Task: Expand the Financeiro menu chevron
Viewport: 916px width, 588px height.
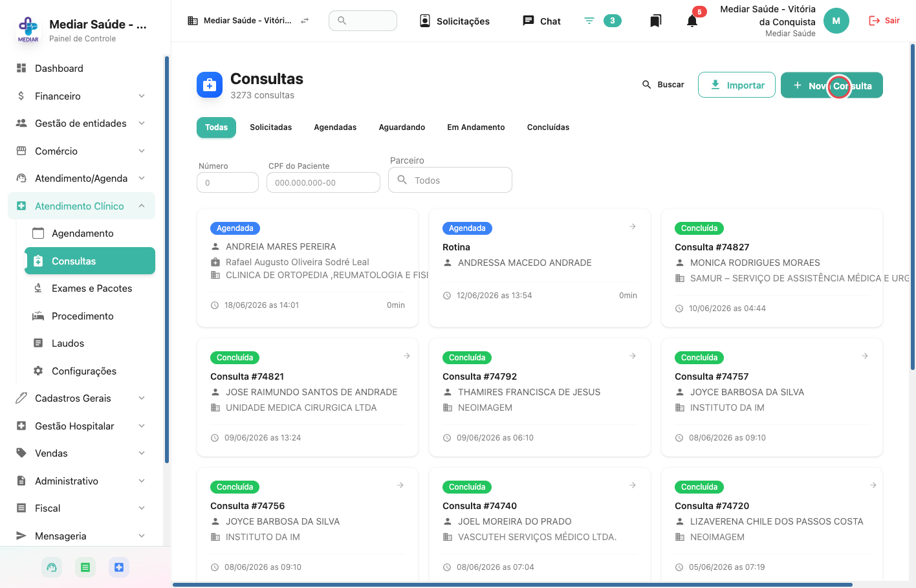Action: pyautogui.click(x=142, y=96)
